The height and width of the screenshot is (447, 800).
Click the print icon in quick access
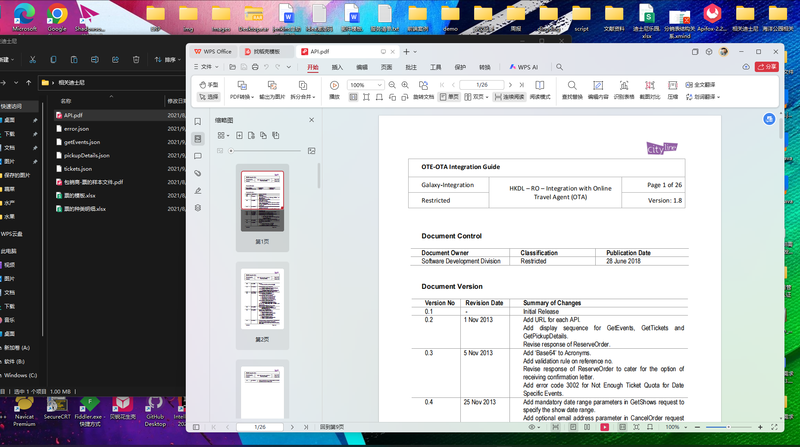point(255,67)
